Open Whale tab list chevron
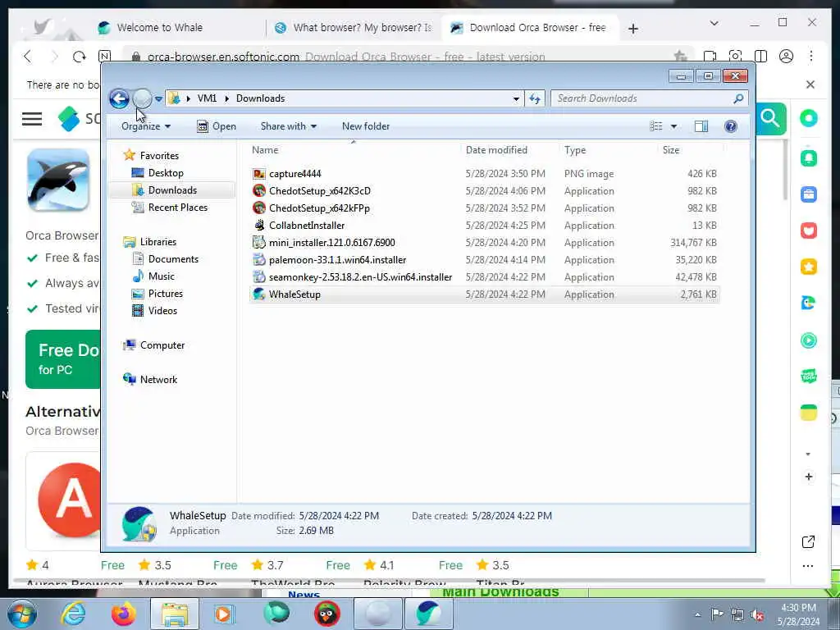This screenshot has width=840, height=630. (x=714, y=23)
